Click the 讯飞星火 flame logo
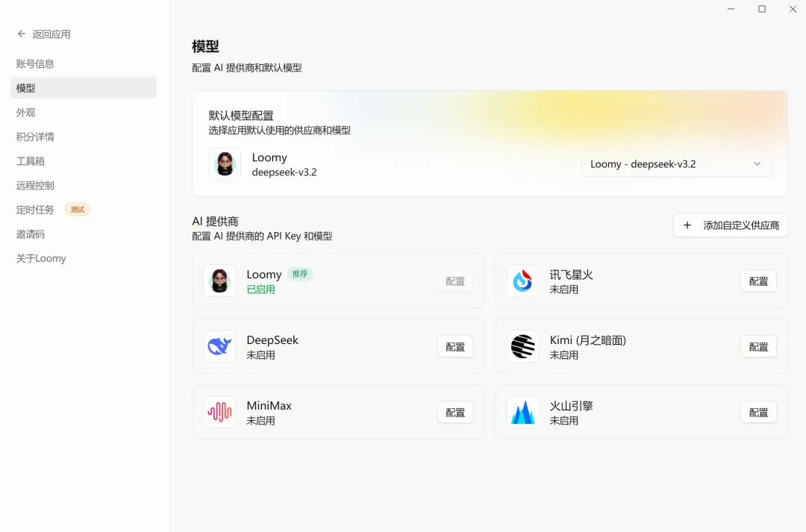Screen dimensions: 806x532 pyautogui.click(x=522, y=281)
